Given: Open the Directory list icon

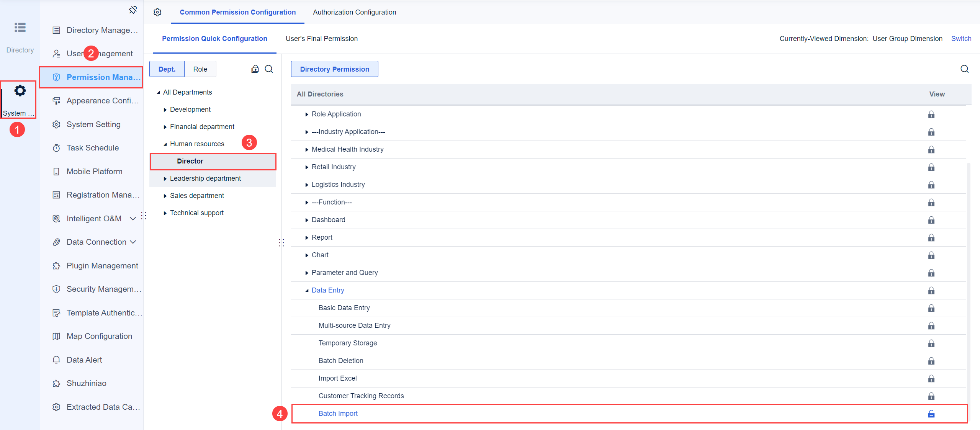Looking at the screenshot, I should coord(20,28).
